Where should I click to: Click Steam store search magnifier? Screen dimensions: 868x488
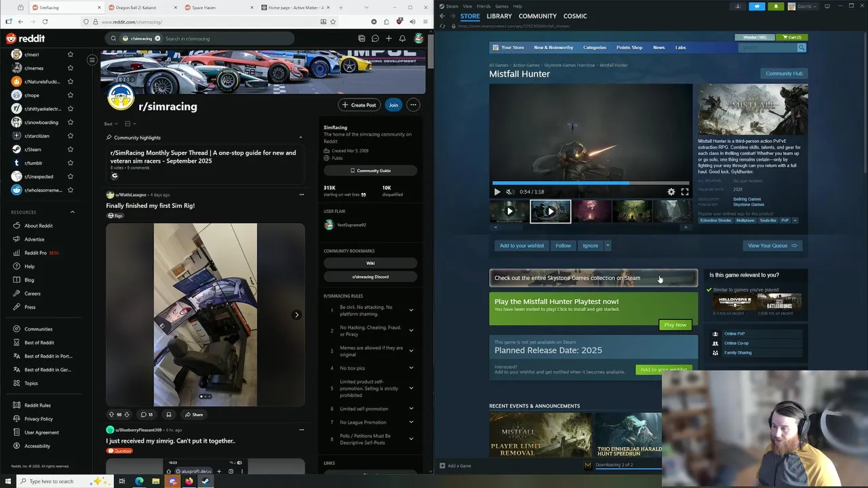(x=802, y=48)
